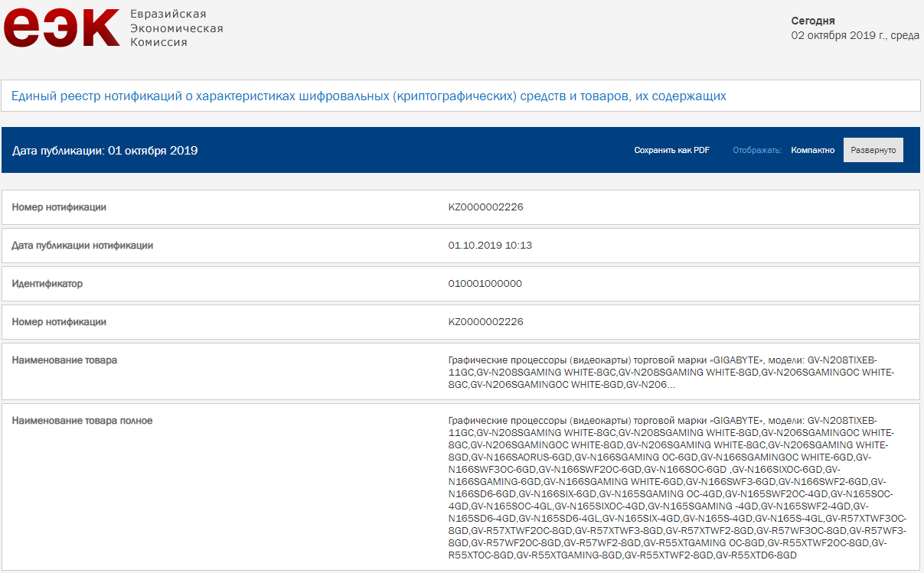Click the Сегодня label
The image size is (924, 573).
click(x=813, y=21)
